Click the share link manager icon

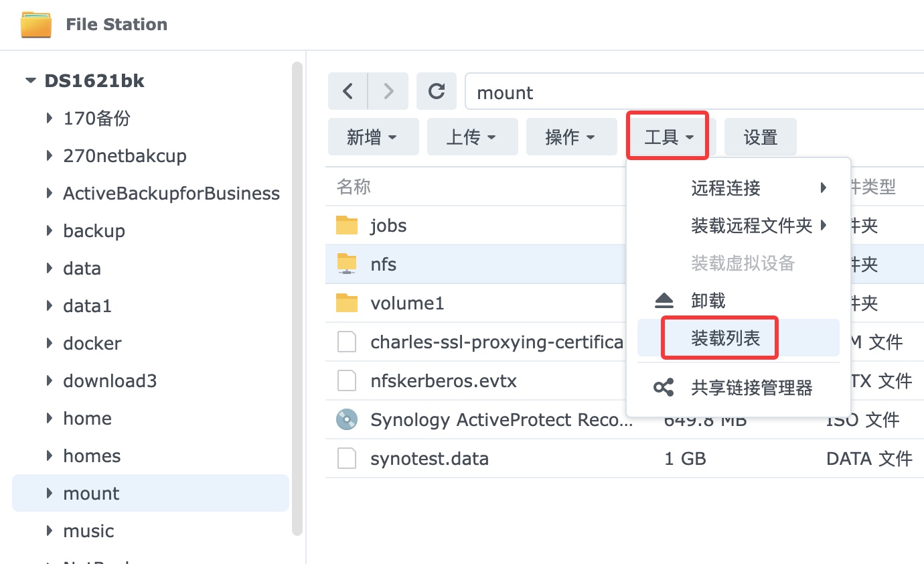[664, 387]
